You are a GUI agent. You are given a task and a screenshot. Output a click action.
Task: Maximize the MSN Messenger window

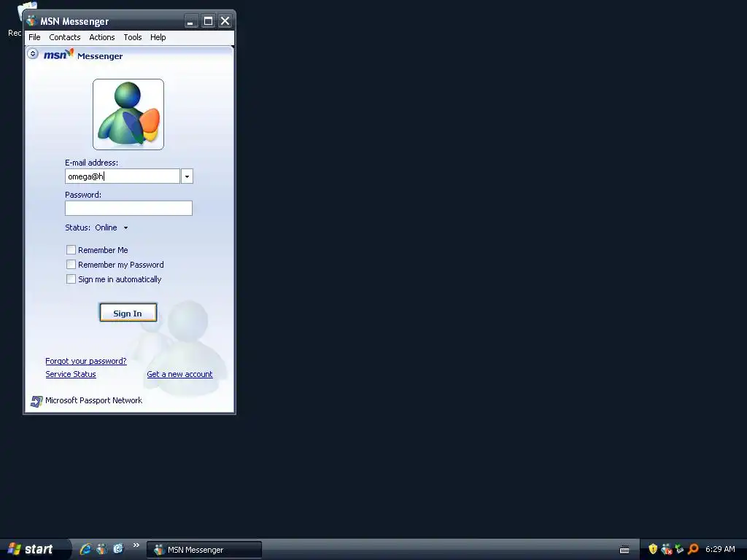tap(208, 21)
